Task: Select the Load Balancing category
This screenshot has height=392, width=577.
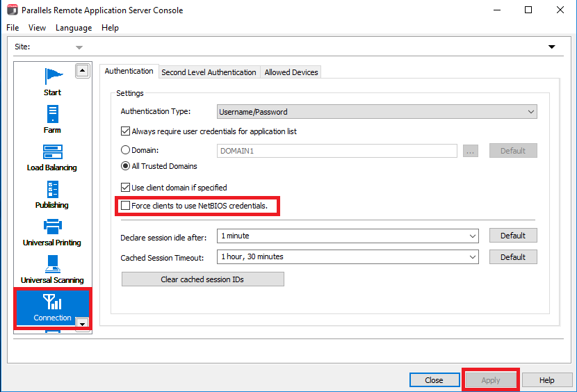Action: point(52,158)
